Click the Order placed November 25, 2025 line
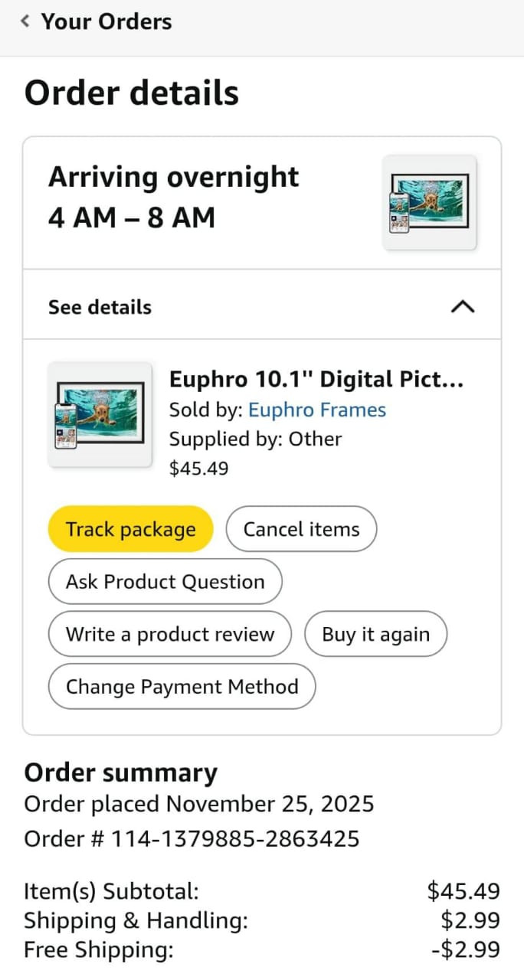 click(199, 805)
